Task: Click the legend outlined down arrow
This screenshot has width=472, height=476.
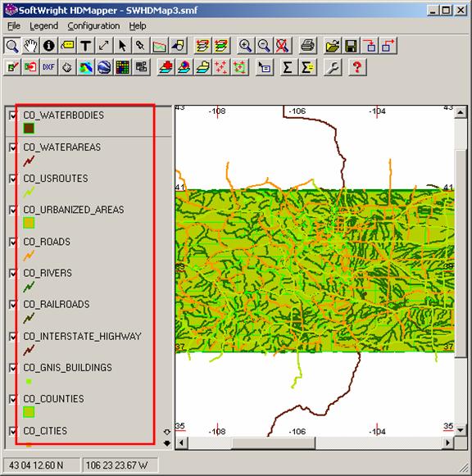Action: [x=167, y=432]
